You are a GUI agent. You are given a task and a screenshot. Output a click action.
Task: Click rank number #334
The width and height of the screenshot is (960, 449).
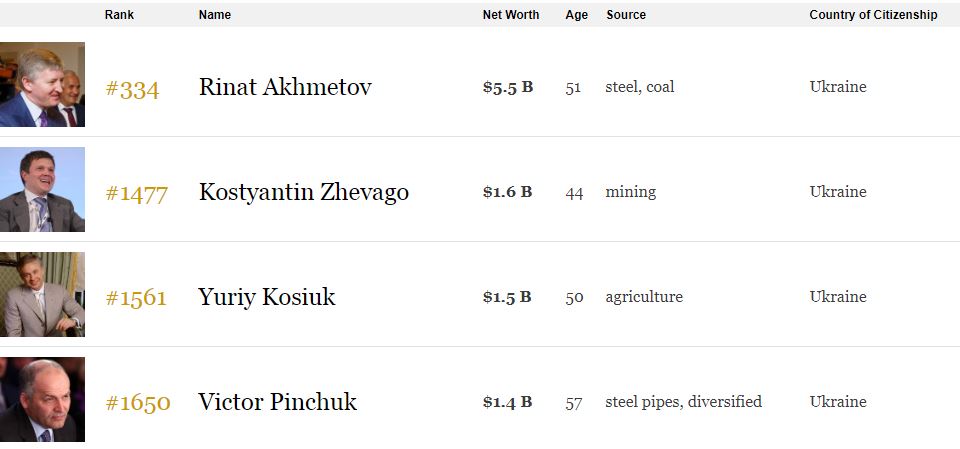[x=132, y=89]
